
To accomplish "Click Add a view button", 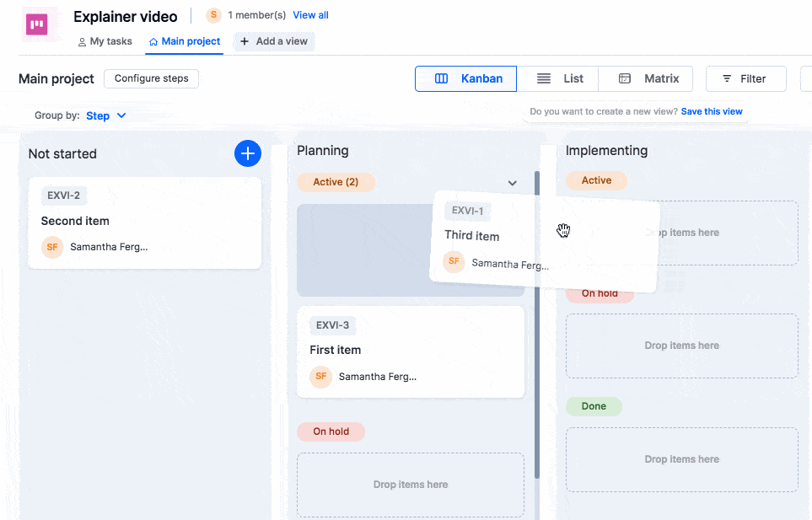I will click(274, 41).
